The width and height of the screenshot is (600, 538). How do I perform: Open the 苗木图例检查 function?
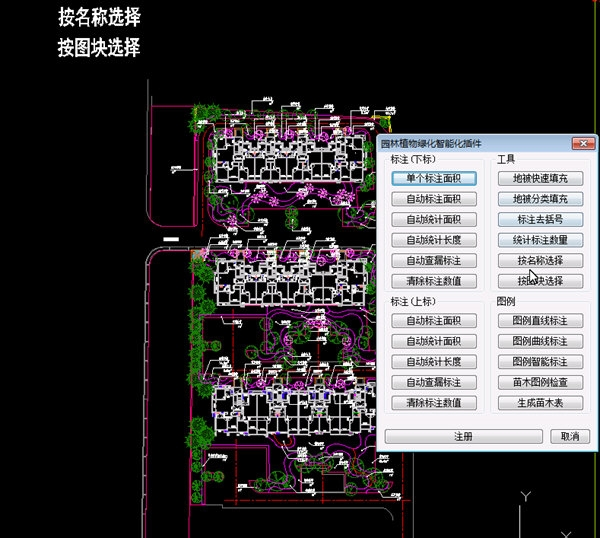tap(539, 382)
